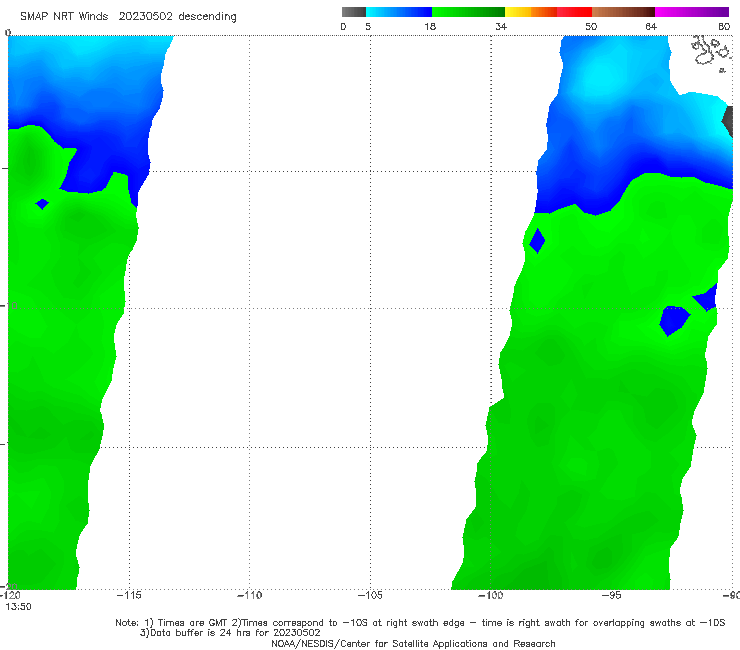Pick the brown segment of the color bar
The height and width of the screenshot is (650, 740).
(x=623, y=12)
